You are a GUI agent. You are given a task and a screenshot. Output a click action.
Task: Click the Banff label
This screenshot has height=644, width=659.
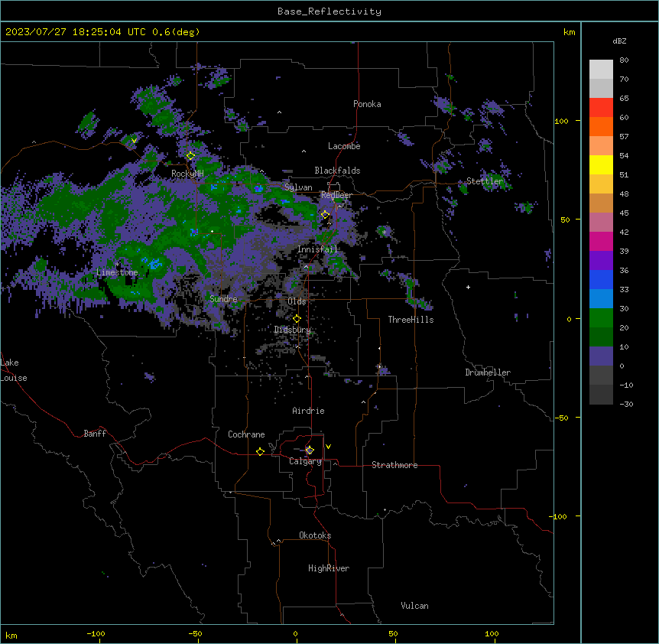[95, 434]
